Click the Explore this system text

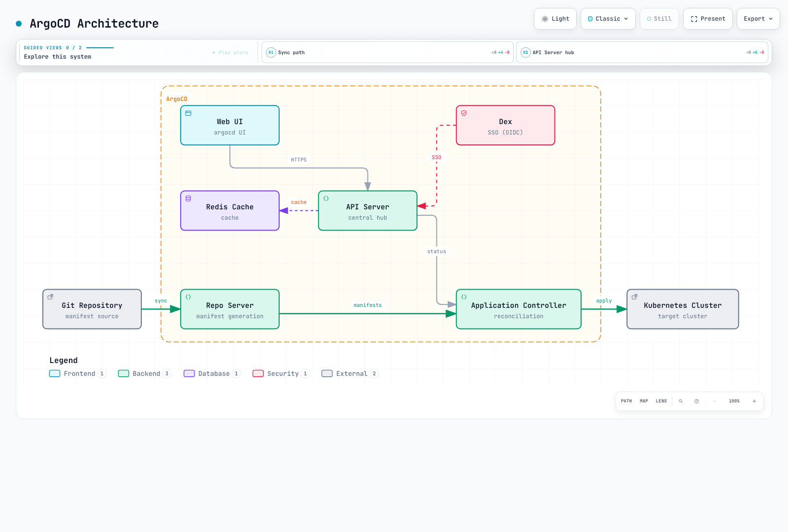click(58, 57)
